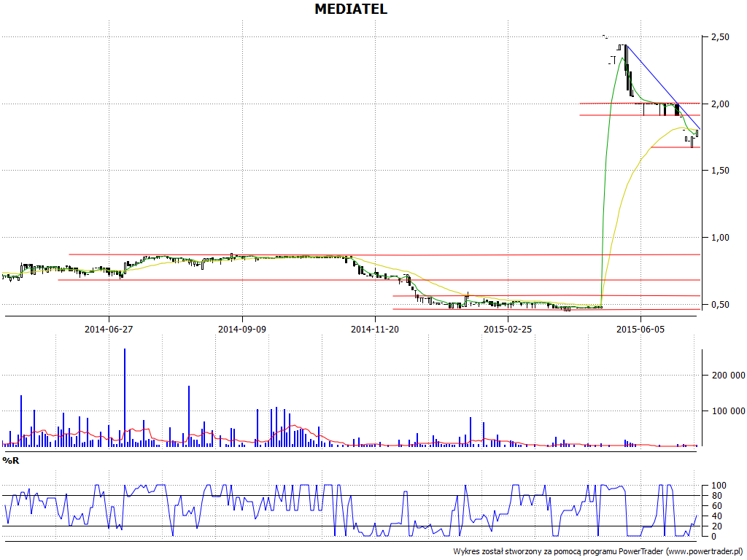
Task: Click the 1,50 price axis value
Action: pos(720,171)
